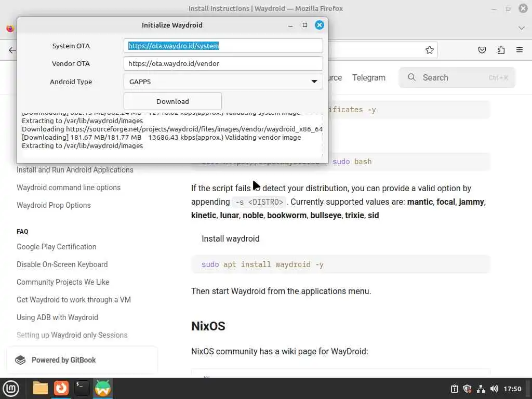This screenshot has height=399, width=532.
Task: Click the 'NixOS community has a wiki page' text
Action: [x=280, y=351]
